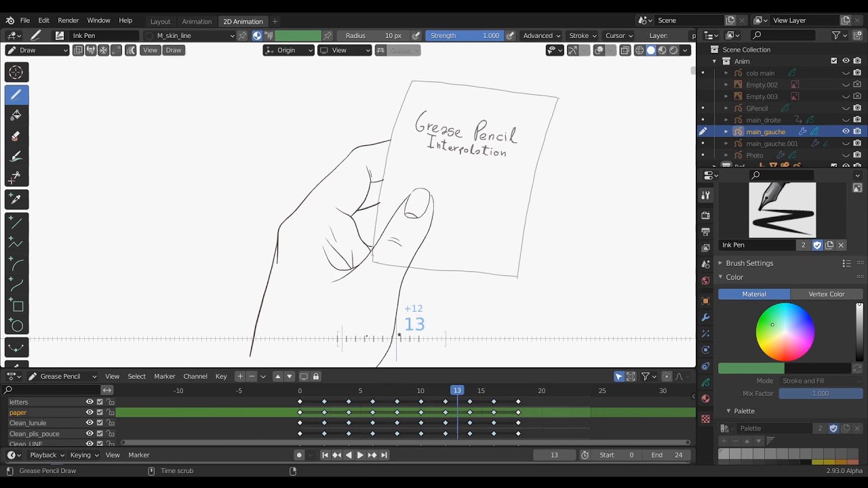Hide main_gauche object in outliner
The width and height of the screenshot is (868, 488).
point(846,131)
